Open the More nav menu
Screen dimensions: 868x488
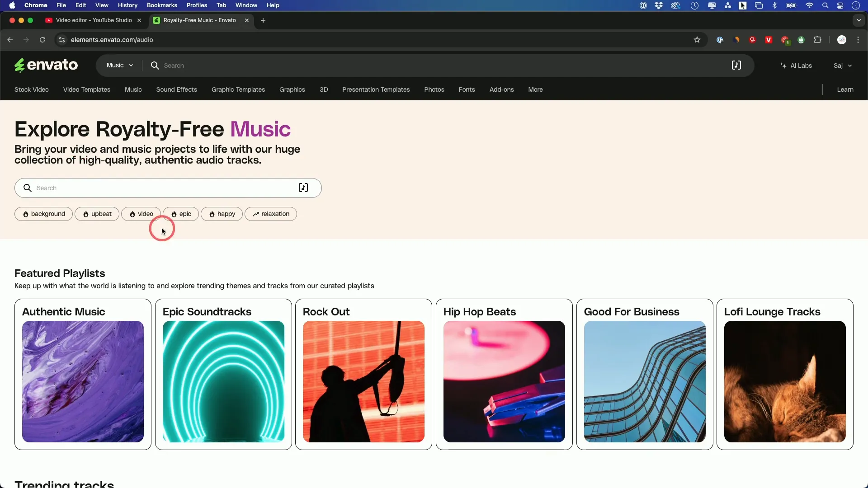pyautogui.click(x=536, y=89)
